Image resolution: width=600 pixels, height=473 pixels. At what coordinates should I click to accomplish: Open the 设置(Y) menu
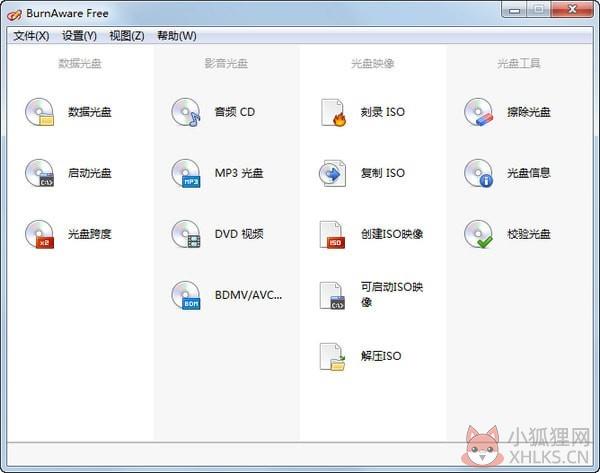coord(79,36)
